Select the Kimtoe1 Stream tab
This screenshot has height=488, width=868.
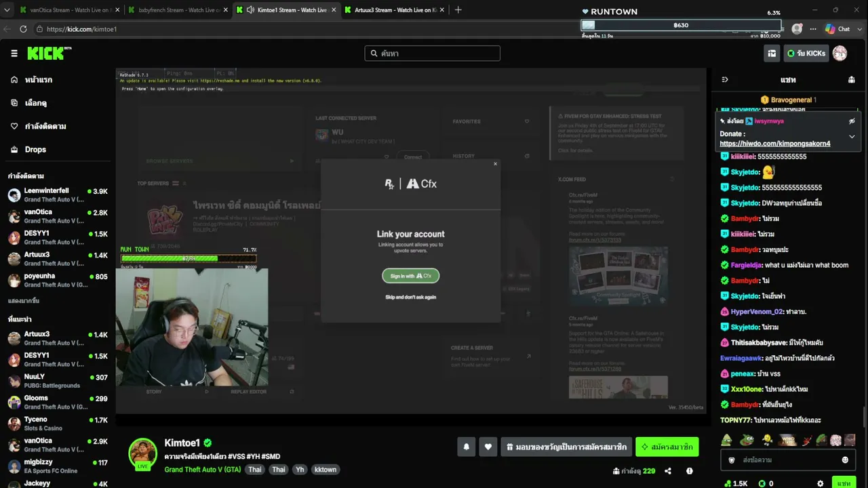(286, 9)
